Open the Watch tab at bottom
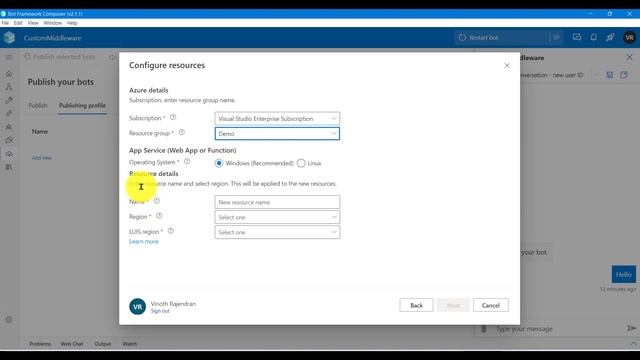This screenshot has height=360, width=640. [130, 344]
